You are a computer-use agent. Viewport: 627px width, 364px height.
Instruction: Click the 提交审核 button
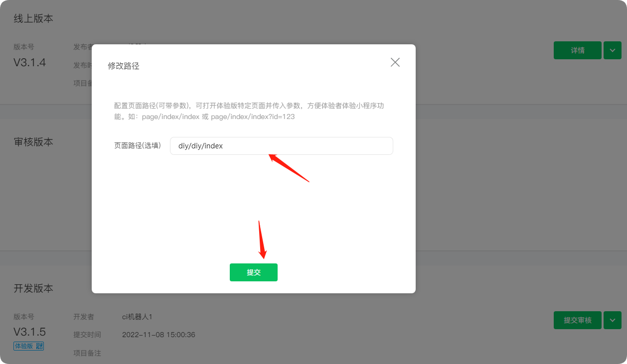(578, 320)
